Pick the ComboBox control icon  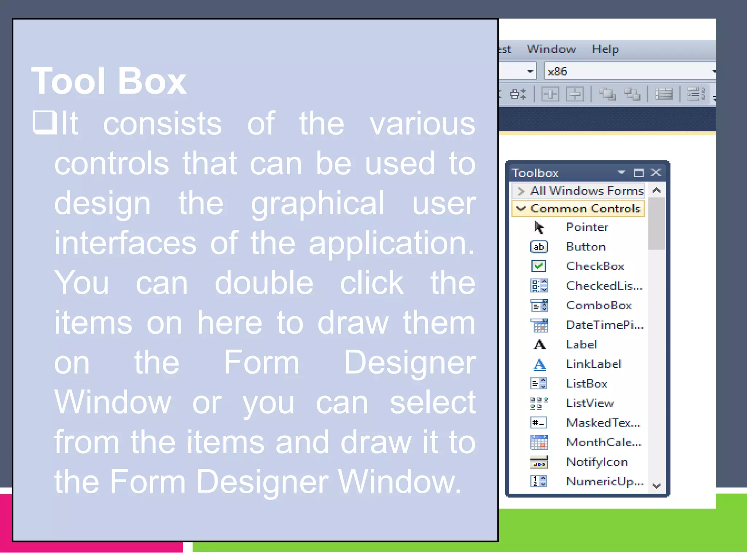point(539,305)
